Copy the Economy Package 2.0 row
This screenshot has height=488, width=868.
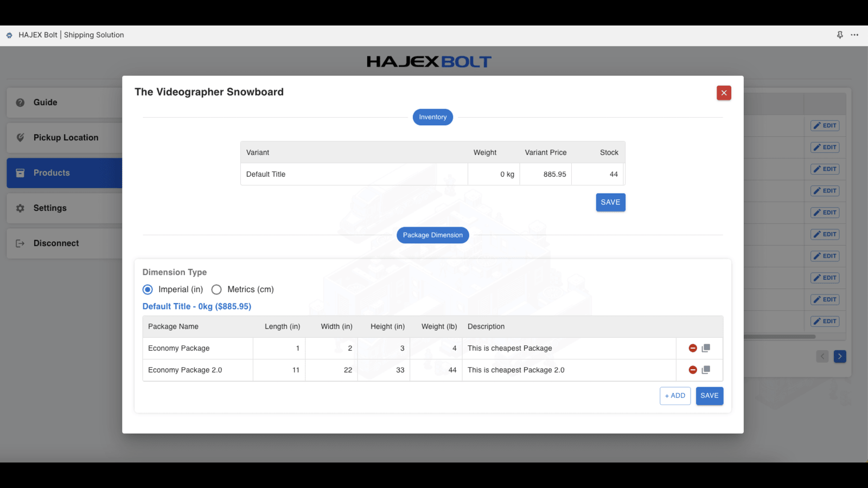[706, 370]
